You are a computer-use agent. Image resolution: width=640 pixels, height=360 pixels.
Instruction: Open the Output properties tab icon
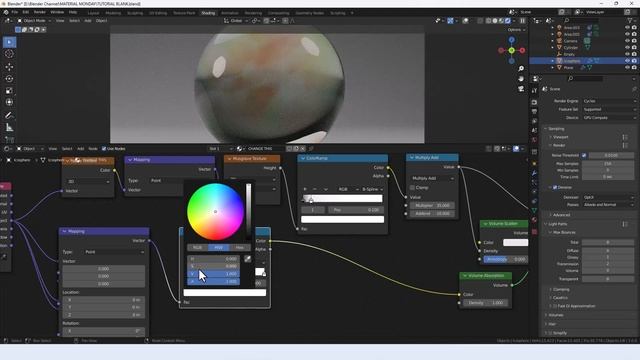[534, 111]
